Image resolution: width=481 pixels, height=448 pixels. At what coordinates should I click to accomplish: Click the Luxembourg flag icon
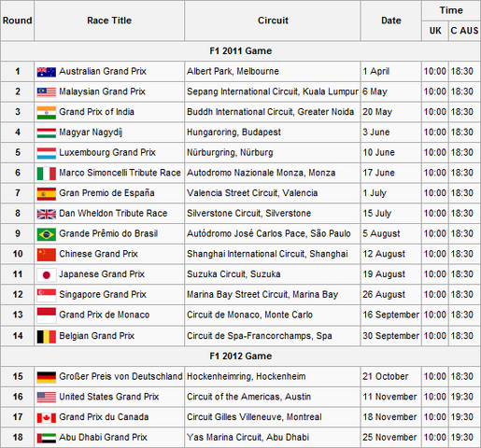[47, 153]
